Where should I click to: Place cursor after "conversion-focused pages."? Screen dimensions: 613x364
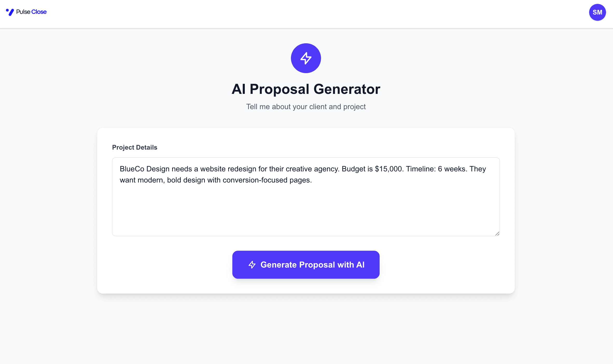tap(312, 180)
